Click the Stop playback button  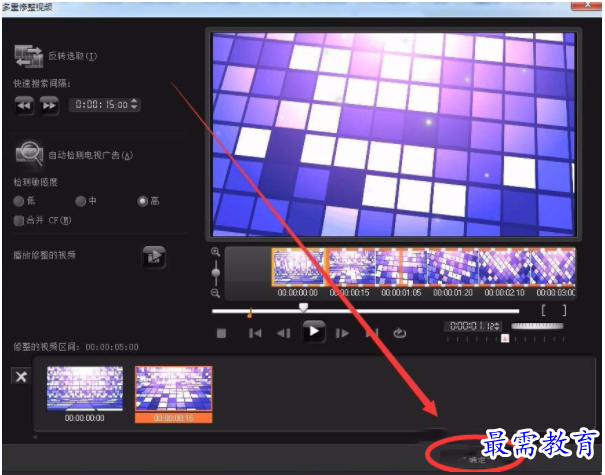tap(221, 333)
